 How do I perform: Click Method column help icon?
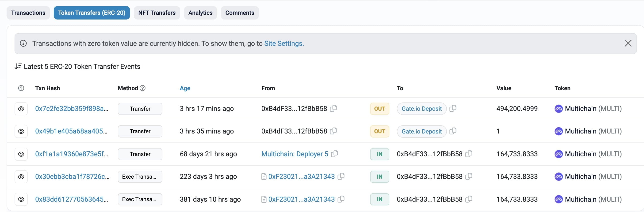coord(142,88)
